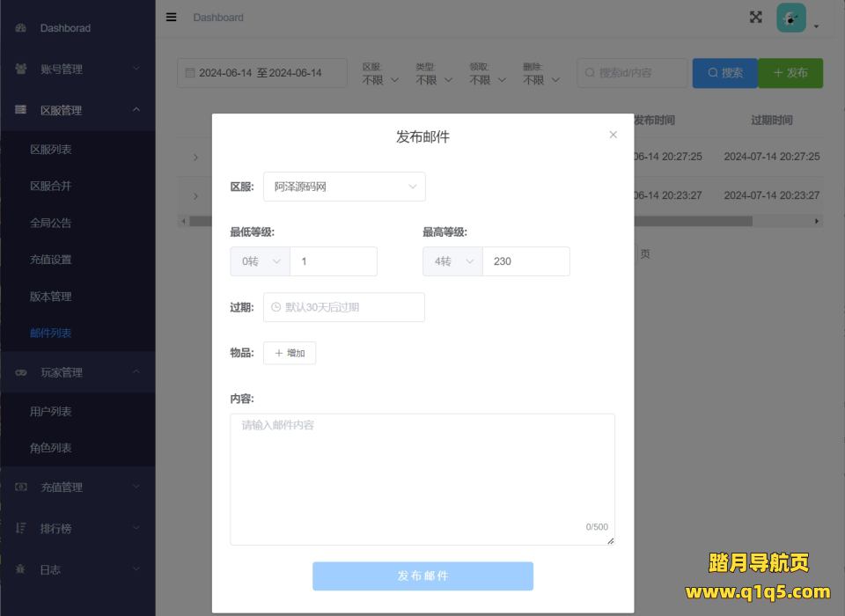Open the 最高等级 4转 dropdown
This screenshot has width=845, height=616.
(x=452, y=261)
